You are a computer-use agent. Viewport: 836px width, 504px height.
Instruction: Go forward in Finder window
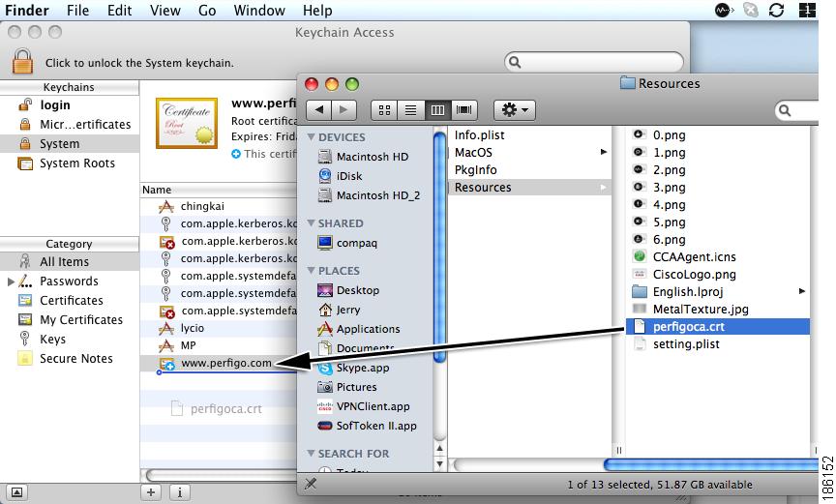coord(343,109)
